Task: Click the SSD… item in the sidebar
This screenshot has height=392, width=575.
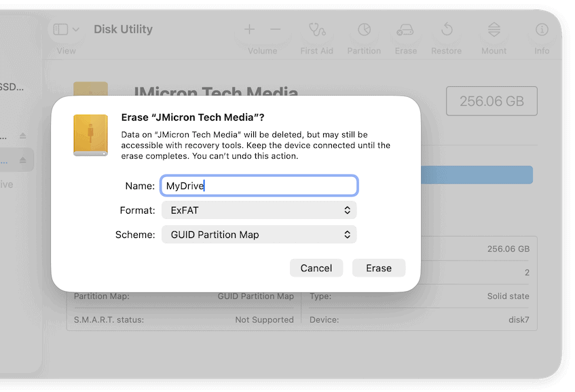Action: pyautogui.click(x=12, y=87)
